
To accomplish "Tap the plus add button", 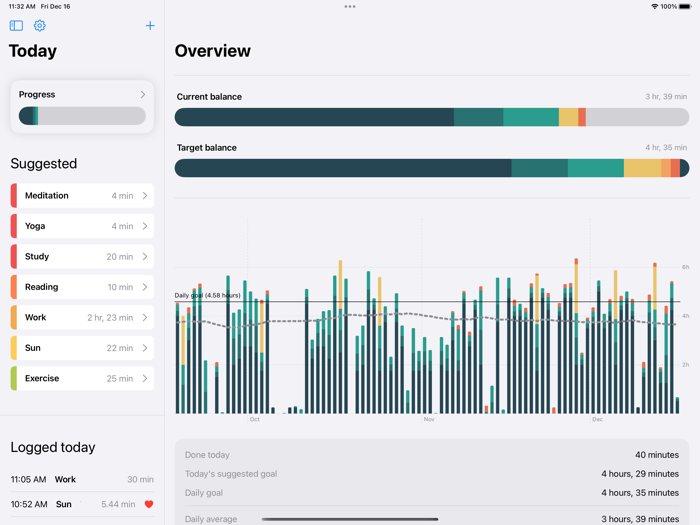I will pyautogui.click(x=150, y=25).
